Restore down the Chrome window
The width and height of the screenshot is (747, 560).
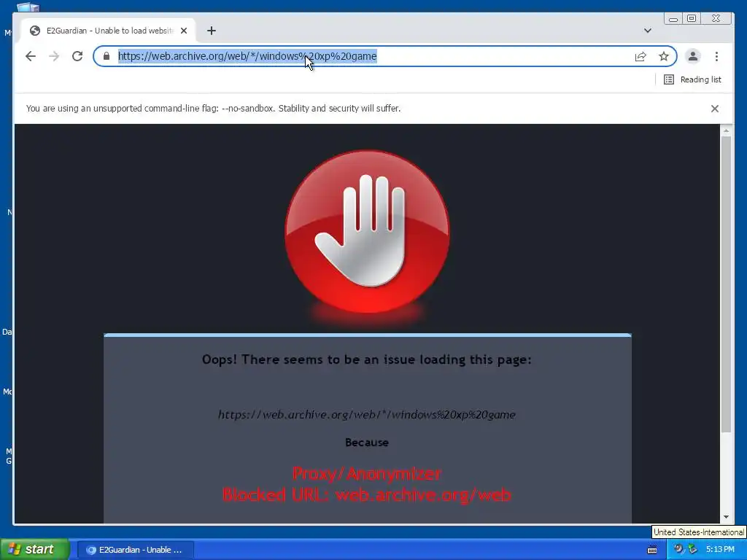tap(692, 18)
